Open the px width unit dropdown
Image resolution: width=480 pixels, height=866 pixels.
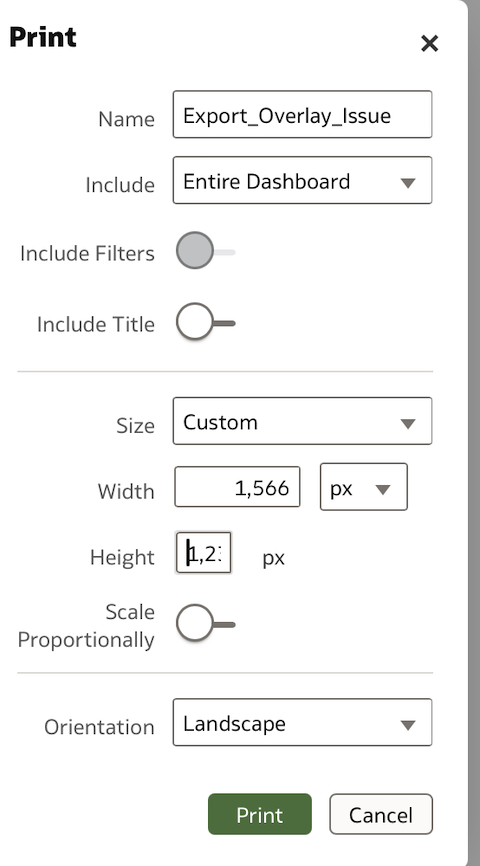click(363, 487)
